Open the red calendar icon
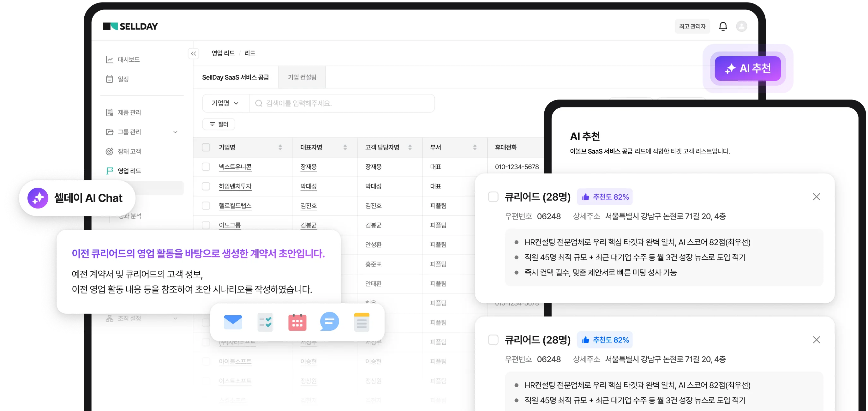The height and width of the screenshot is (411, 868). [x=297, y=322]
